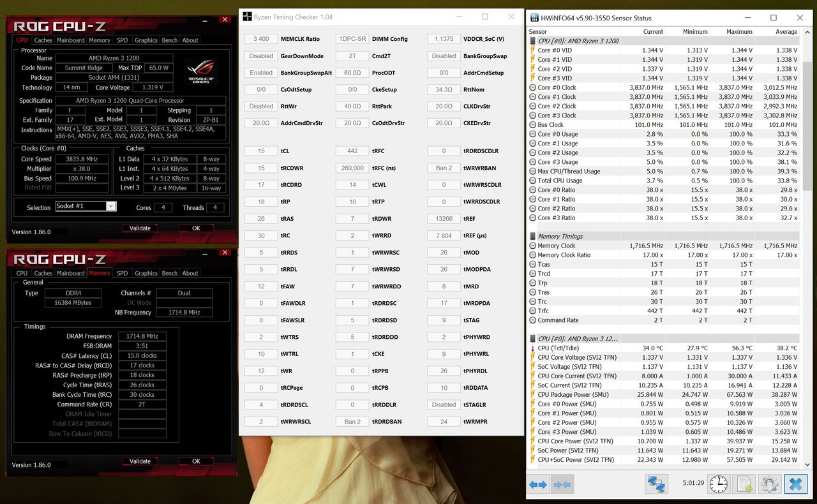Click the icon beside CPU Core Current (SVI2 TFN)
The width and height of the screenshot is (817, 504).
(532, 376)
